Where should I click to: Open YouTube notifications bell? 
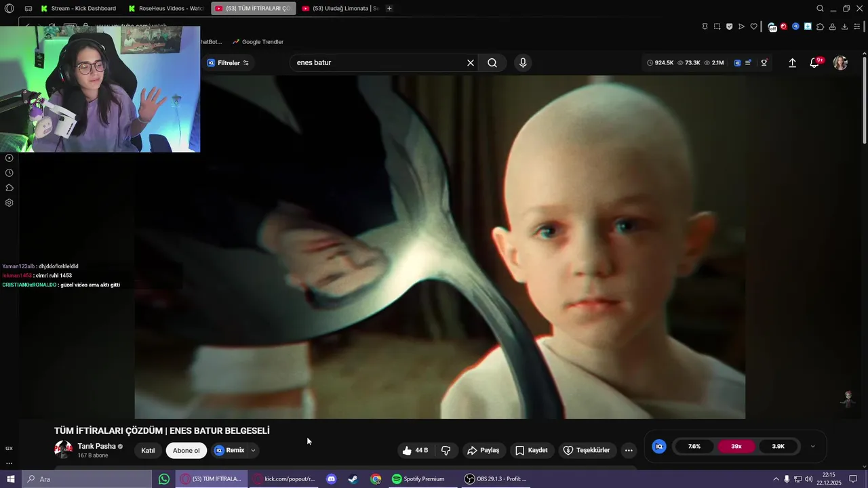[815, 62]
